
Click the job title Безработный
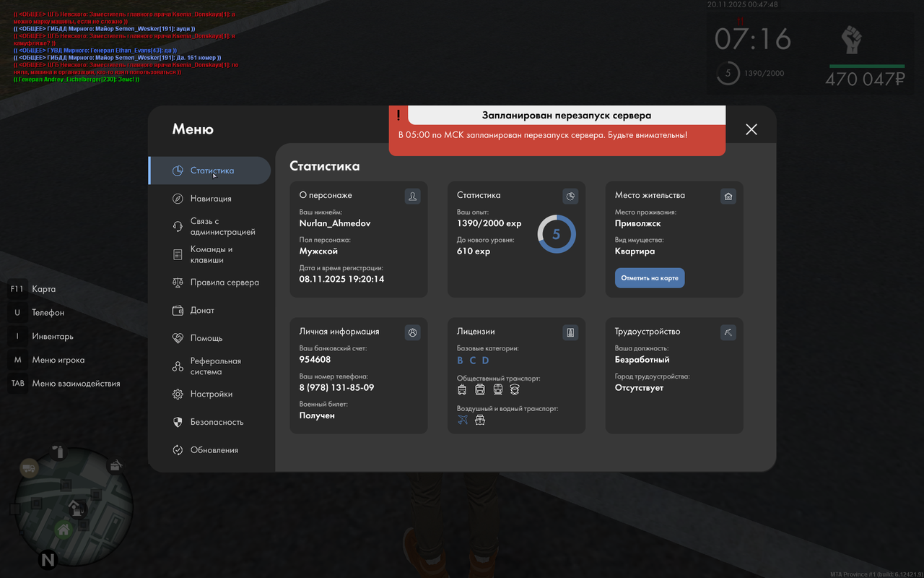[x=642, y=360]
